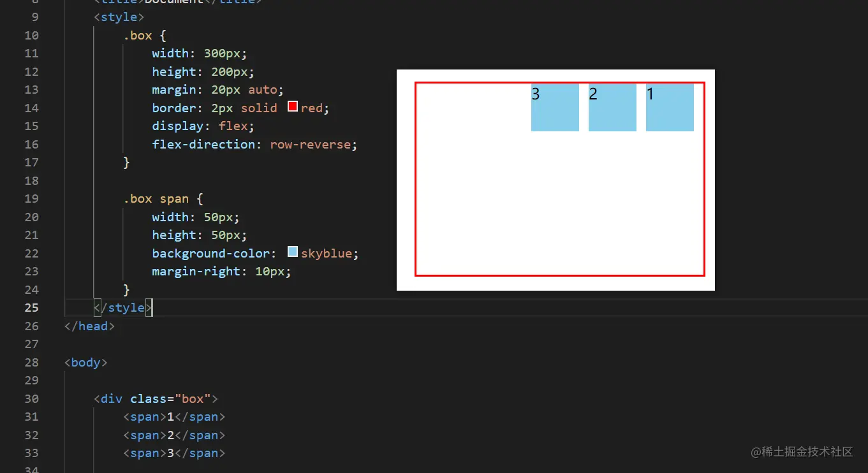Click the "flex-direction" property name

tap(204, 144)
